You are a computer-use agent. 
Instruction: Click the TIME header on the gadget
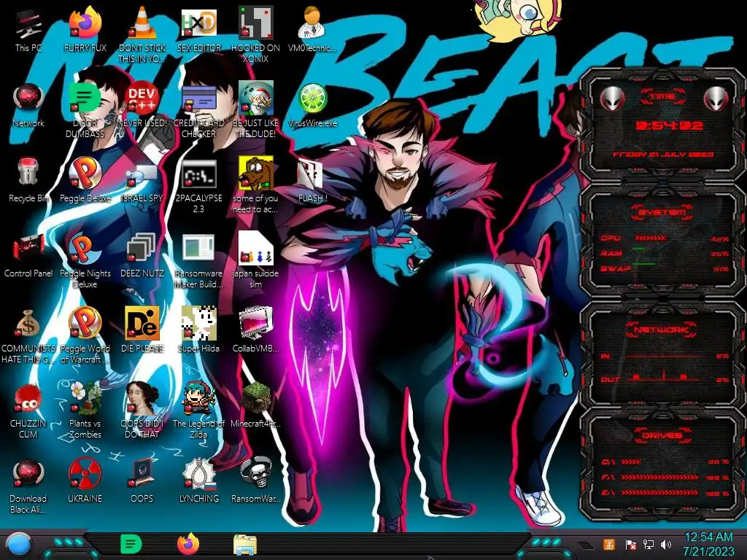tap(662, 97)
